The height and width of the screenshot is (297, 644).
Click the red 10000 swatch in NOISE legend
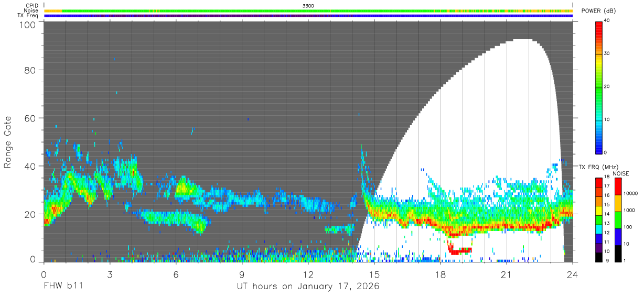(617, 186)
